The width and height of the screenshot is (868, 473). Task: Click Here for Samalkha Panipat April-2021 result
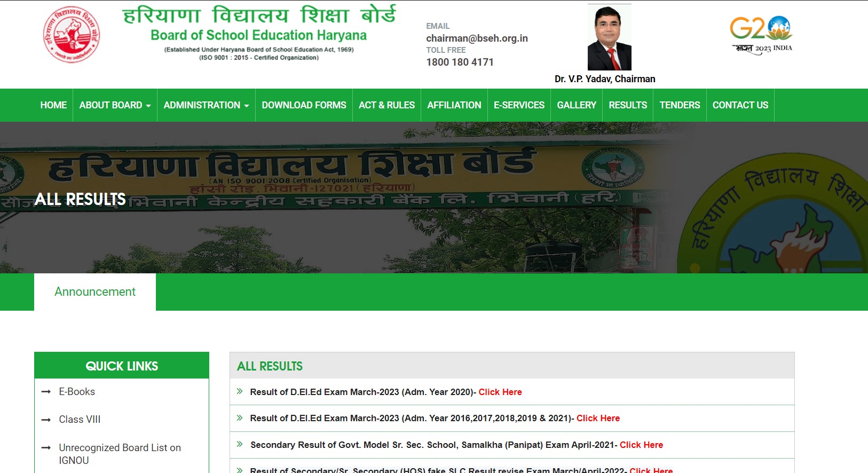pyautogui.click(x=641, y=445)
